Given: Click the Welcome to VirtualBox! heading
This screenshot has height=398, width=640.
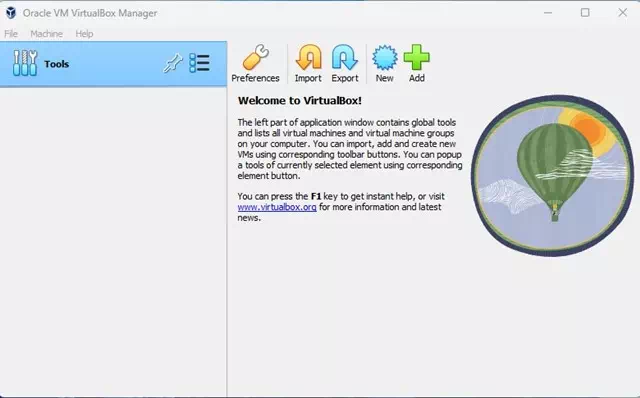Looking at the screenshot, I should (x=300, y=101).
